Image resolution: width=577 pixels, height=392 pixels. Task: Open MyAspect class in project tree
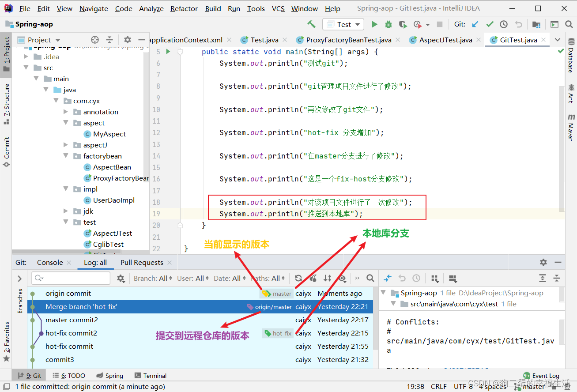[109, 134]
